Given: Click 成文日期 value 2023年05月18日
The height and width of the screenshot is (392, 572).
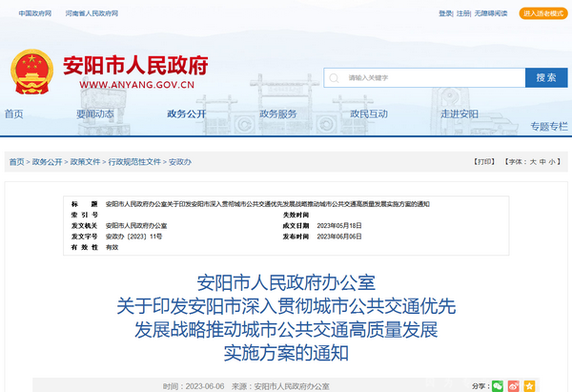Looking at the screenshot, I should click(x=339, y=225).
